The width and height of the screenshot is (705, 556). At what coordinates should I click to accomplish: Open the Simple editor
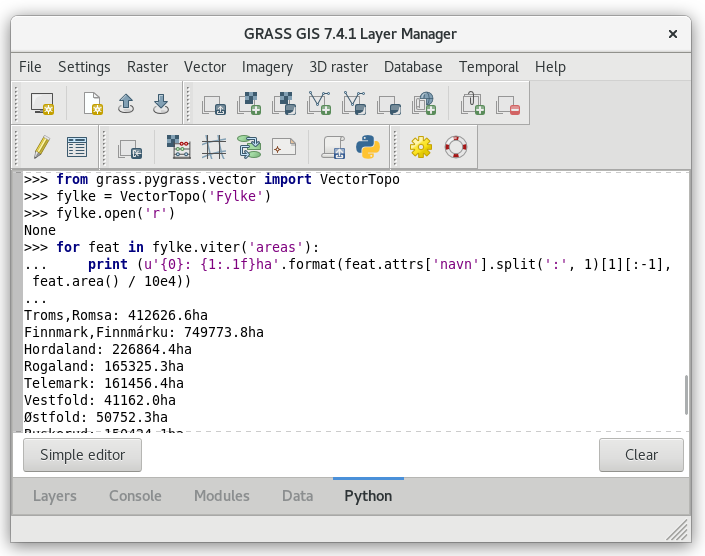(x=82, y=455)
